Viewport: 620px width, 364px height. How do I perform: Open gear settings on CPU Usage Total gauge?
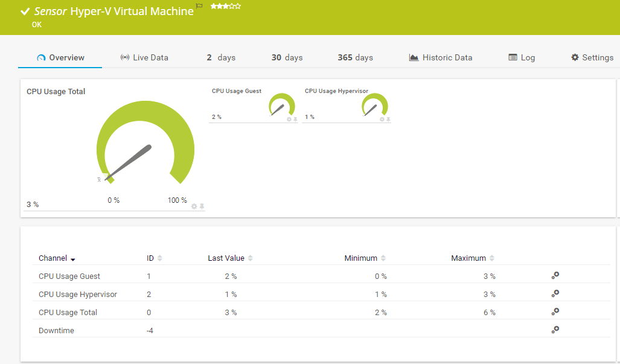(x=194, y=206)
